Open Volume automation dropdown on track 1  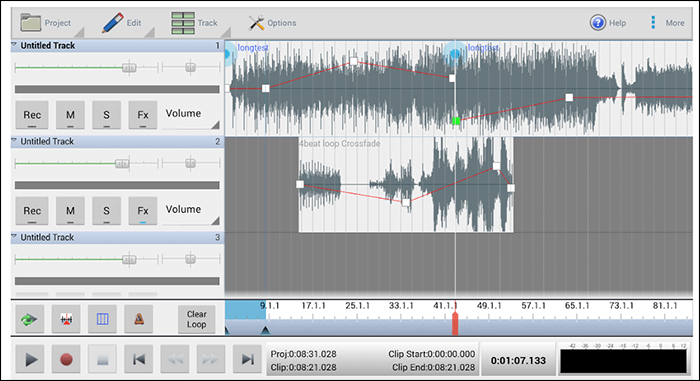pyautogui.click(x=191, y=115)
